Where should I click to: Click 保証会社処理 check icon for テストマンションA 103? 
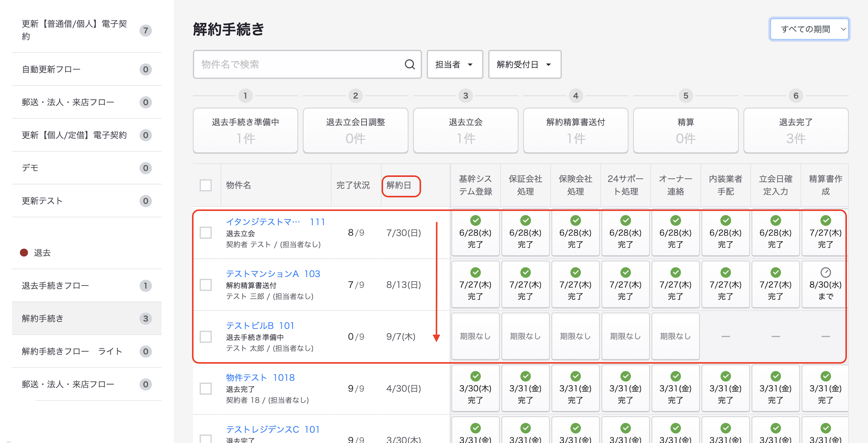pyautogui.click(x=525, y=272)
